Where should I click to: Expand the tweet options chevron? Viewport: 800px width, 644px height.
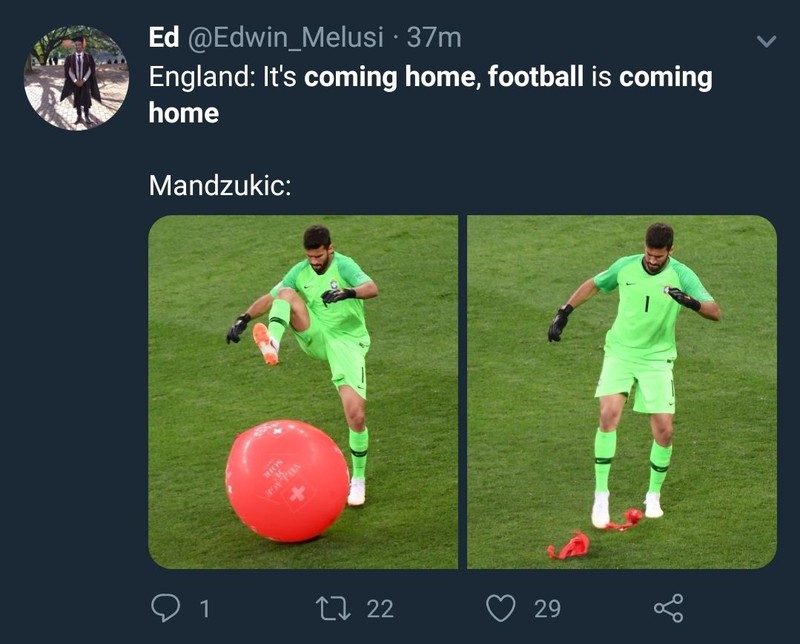766,41
